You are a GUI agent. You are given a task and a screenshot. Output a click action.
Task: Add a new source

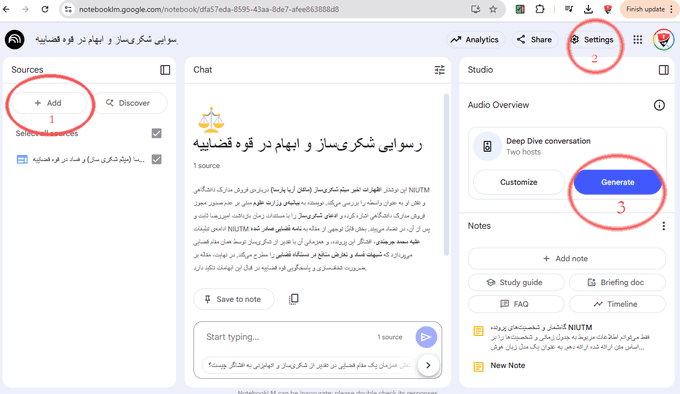point(49,103)
